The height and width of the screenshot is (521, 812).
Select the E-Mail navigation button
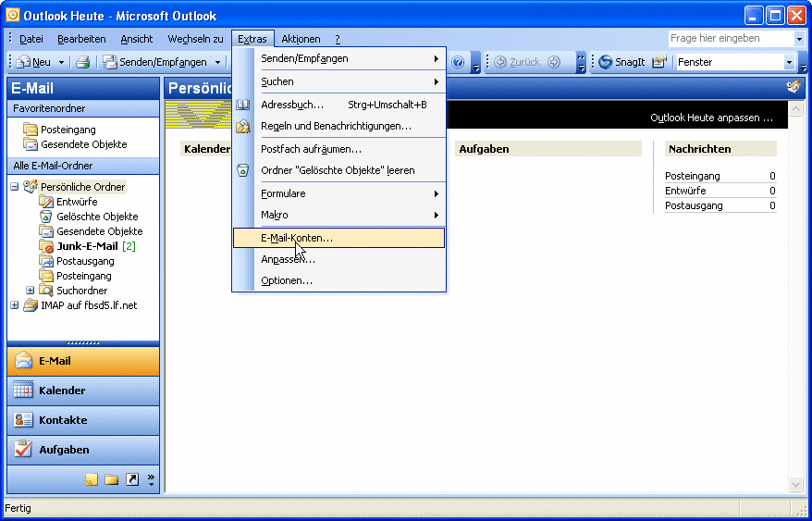click(83, 361)
